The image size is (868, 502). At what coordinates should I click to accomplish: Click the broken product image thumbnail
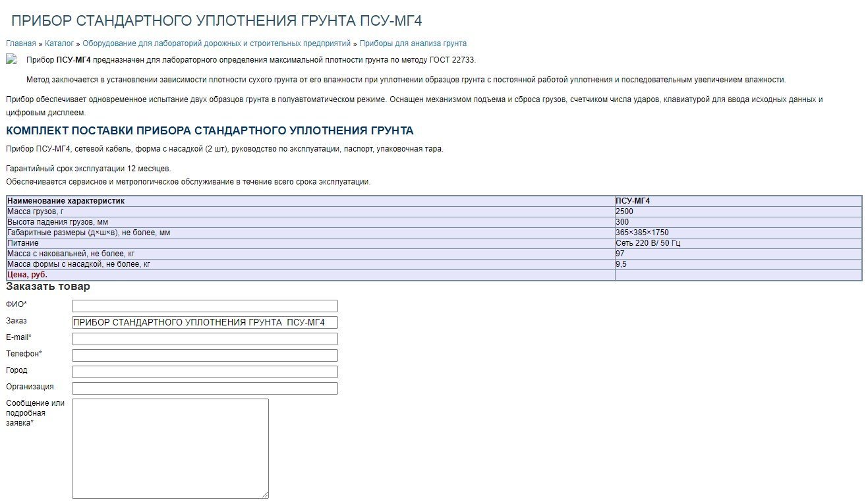[11, 59]
